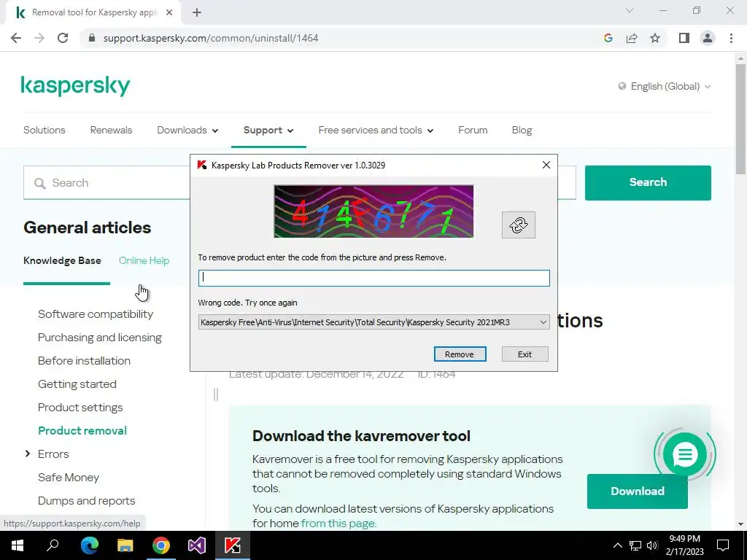Click the Kaspersky remover dialog logo icon
The height and width of the screenshot is (560, 747).
pos(202,166)
